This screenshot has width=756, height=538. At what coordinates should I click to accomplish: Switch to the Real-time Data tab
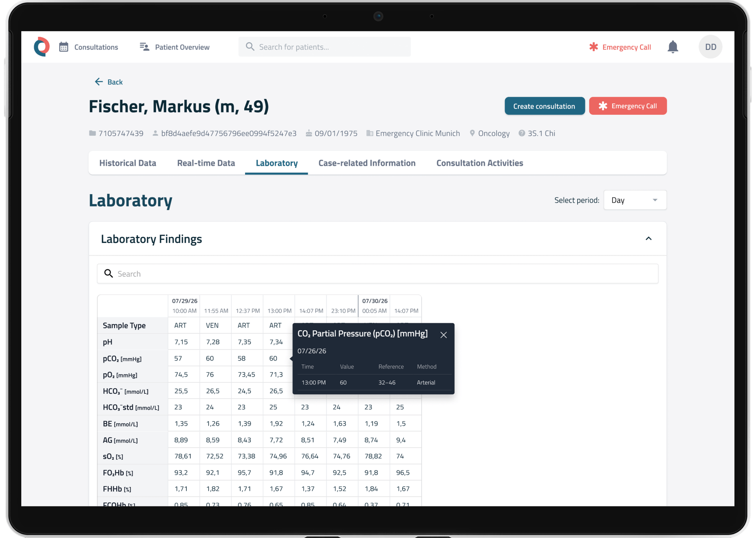[x=206, y=163]
